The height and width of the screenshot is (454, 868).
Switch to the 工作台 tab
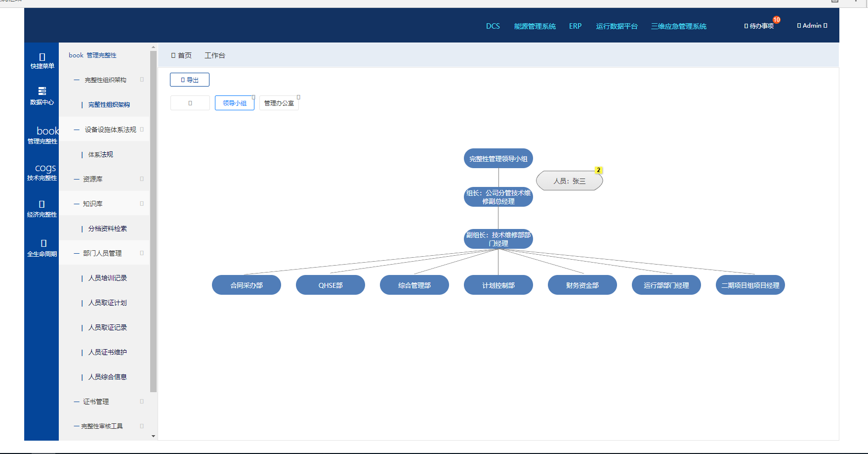[x=215, y=55]
